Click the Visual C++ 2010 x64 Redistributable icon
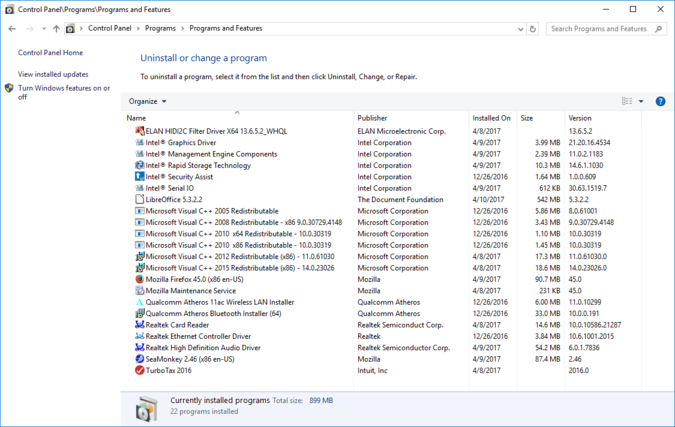This screenshot has height=427, width=675. (139, 234)
